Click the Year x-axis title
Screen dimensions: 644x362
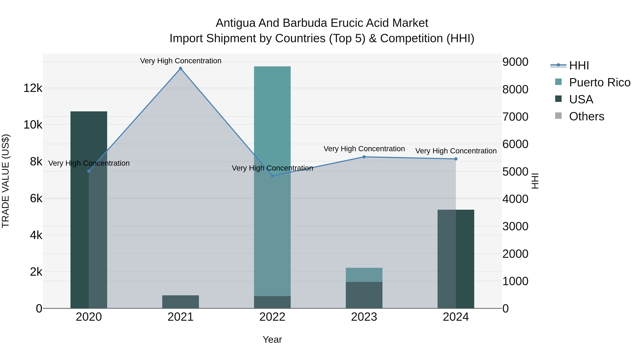tap(272, 339)
